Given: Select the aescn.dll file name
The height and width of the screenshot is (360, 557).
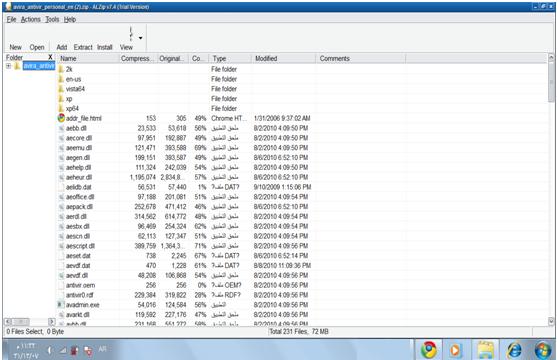Looking at the screenshot, I should click(x=77, y=236).
